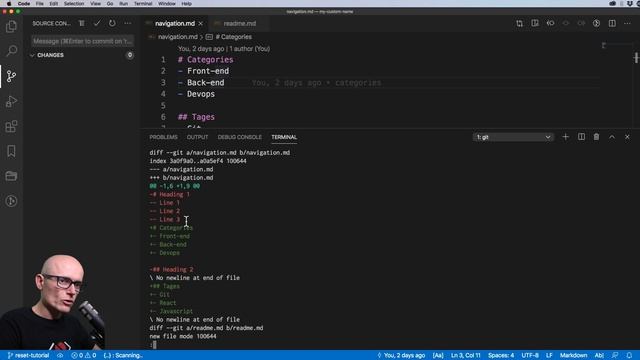The image size is (640, 360).
Task: Click the feedback icon in status bar
Action: point(615,355)
